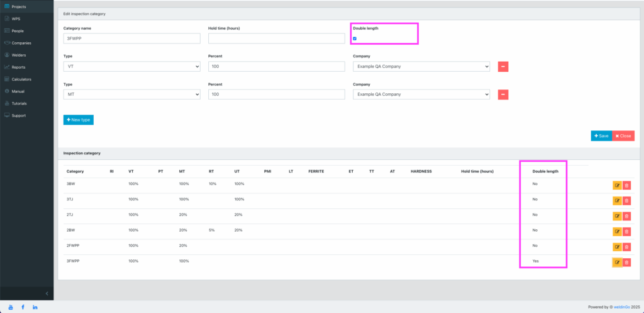The height and width of the screenshot is (313, 644).
Task: Delete the 3TJ category
Action: (x=626, y=201)
